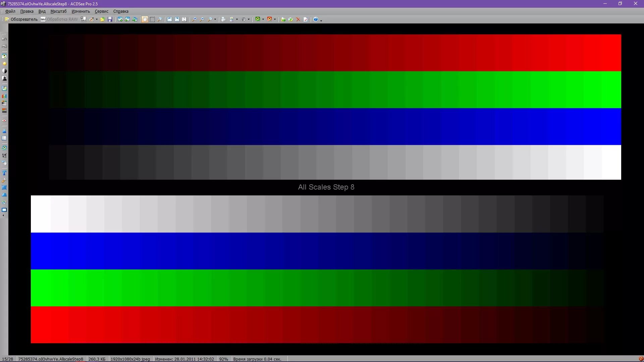
Task: Open the sharpen tool in sidebar
Action: pyautogui.click(x=4, y=131)
